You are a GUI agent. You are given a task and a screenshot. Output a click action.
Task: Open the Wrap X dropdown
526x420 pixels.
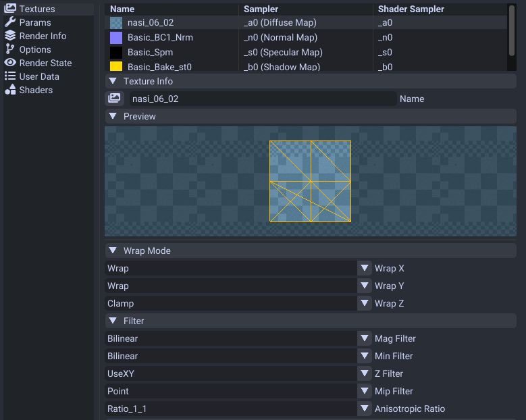coord(238,268)
